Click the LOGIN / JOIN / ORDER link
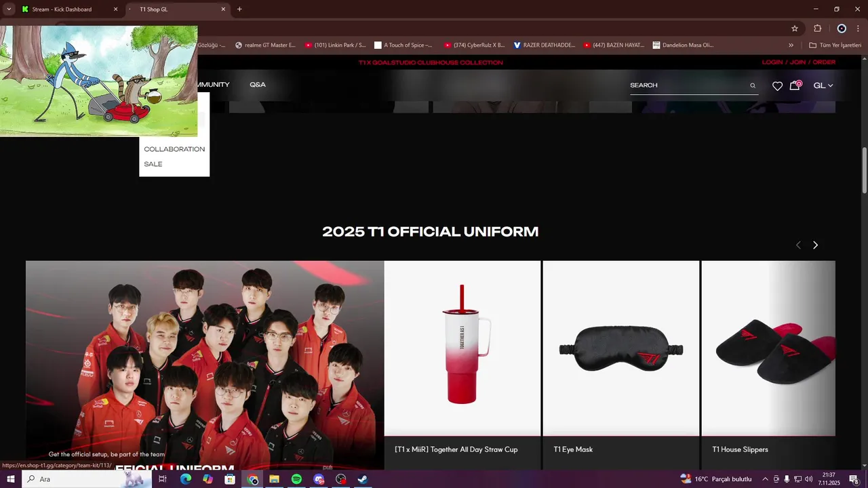868x488 pixels. 799,62
